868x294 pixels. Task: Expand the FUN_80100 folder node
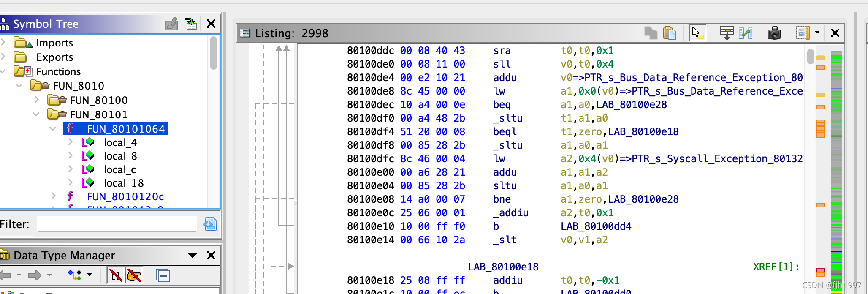coord(36,100)
